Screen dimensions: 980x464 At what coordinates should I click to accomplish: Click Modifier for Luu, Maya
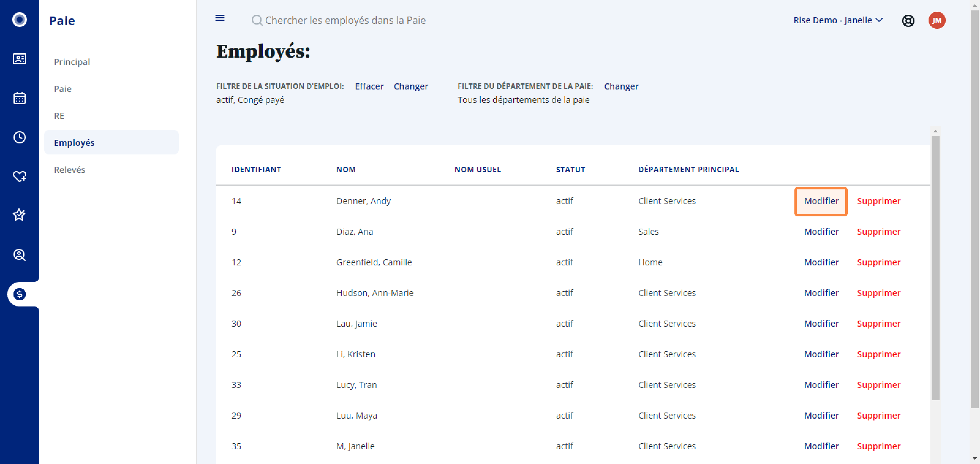[x=821, y=416]
